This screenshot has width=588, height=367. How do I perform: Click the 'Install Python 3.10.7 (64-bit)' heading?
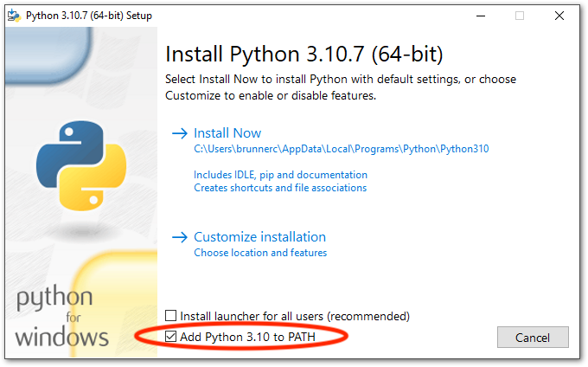coord(304,55)
